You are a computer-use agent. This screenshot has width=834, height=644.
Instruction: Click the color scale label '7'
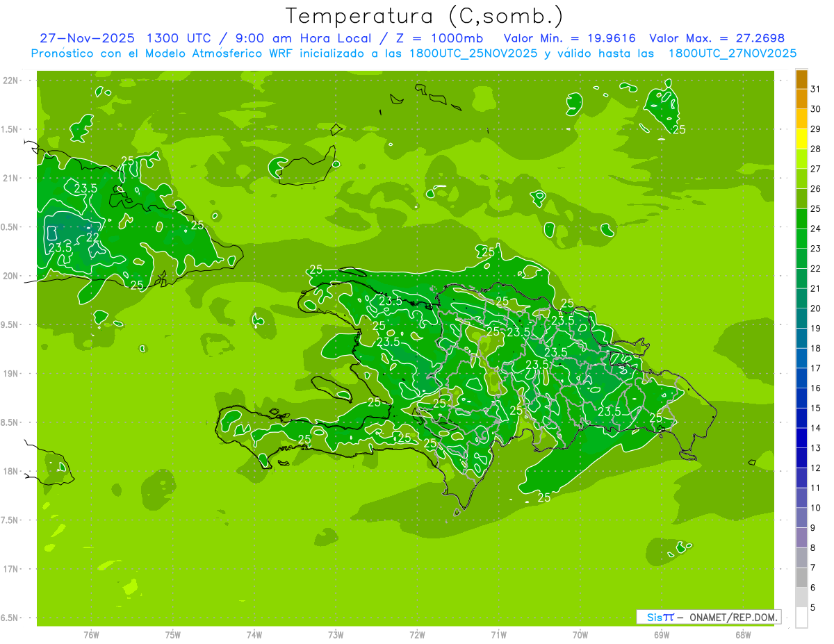tap(813, 568)
